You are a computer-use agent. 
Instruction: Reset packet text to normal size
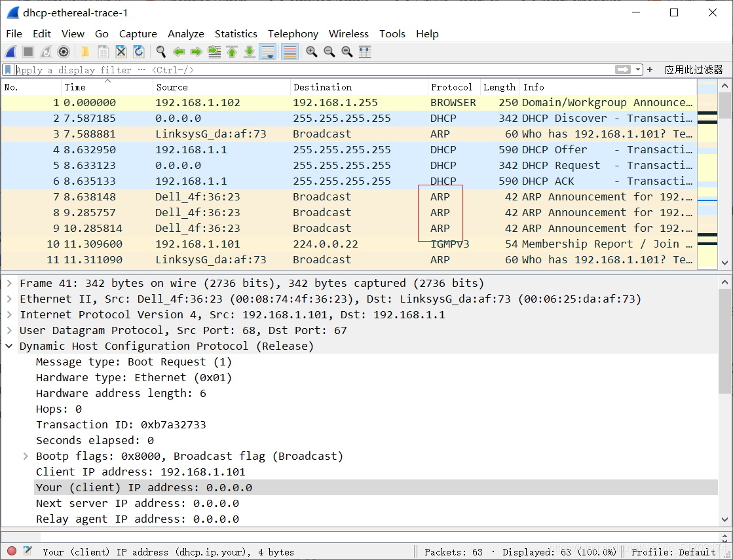tap(347, 52)
